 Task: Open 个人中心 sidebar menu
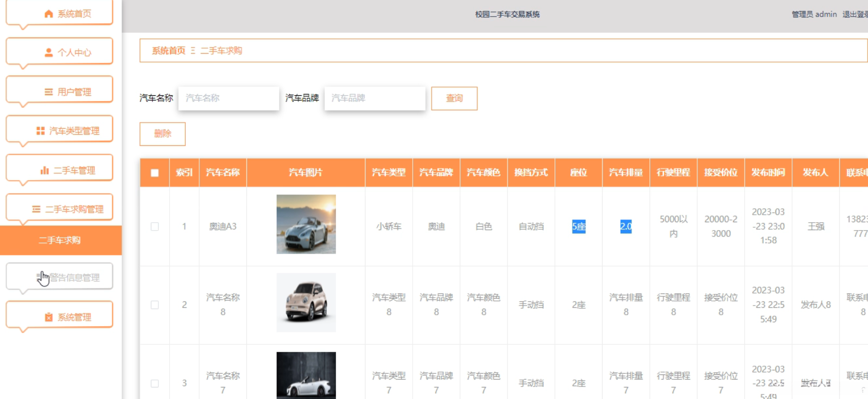click(x=59, y=52)
